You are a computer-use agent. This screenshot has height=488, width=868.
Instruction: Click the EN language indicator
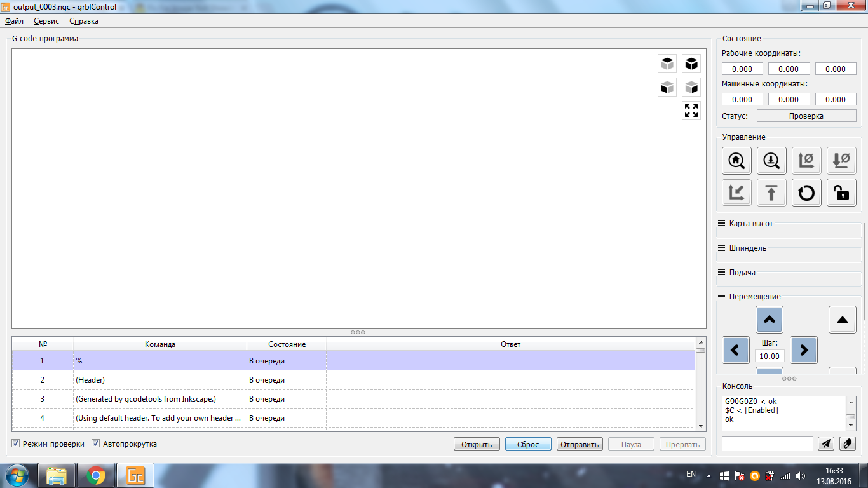point(691,474)
